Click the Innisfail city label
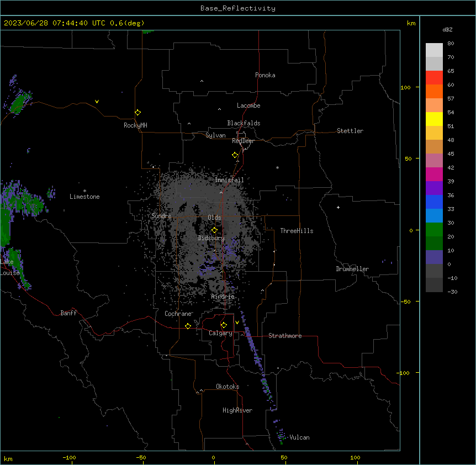This screenshot has width=476, height=465. tap(229, 180)
